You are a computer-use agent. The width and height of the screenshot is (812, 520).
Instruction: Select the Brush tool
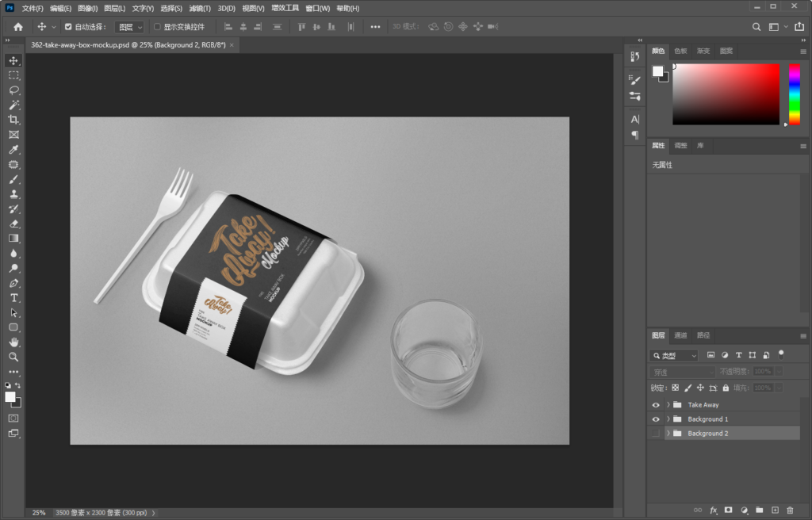[x=13, y=179]
